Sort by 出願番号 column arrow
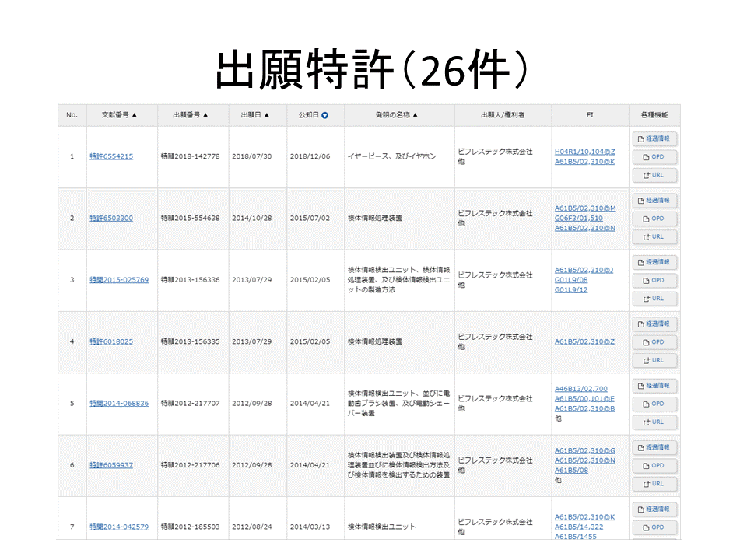Screen dimensions: 747x560 click(x=205, y=115)
